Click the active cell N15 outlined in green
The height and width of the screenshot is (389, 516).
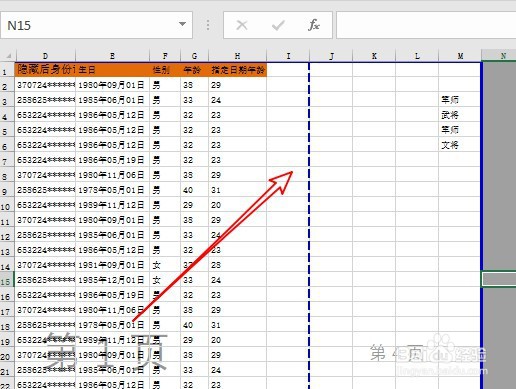(x=499, y=279)
